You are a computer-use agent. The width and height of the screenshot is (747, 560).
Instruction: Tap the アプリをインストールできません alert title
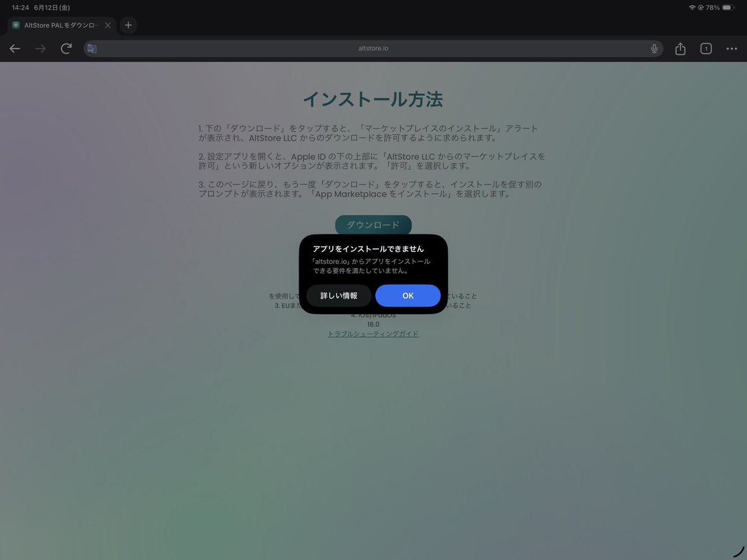(x=369, y=249)
